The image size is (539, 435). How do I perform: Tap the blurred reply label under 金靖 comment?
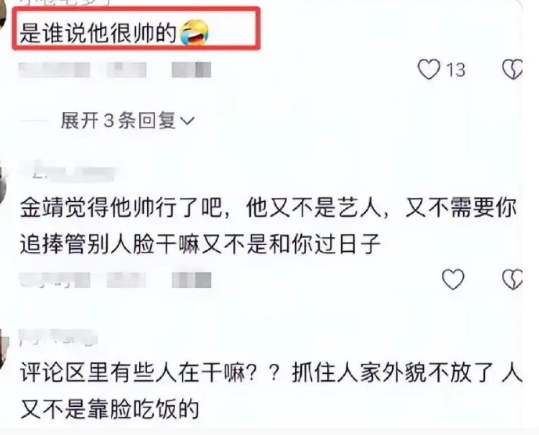(x=191, y=280)
